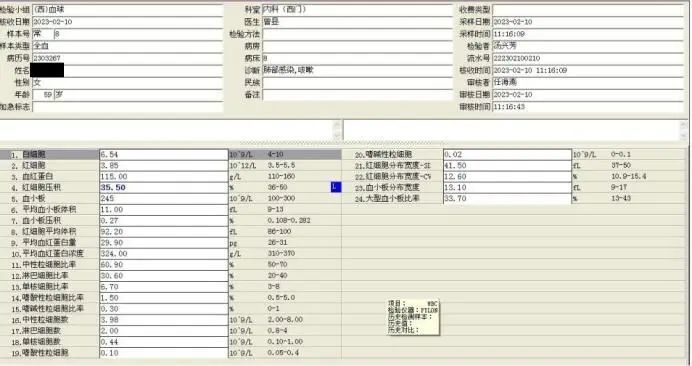Image resolution: width=692 pixels, height=366 pixels.
Task: Click the 医生 field
Action: (x=357, y=22)
